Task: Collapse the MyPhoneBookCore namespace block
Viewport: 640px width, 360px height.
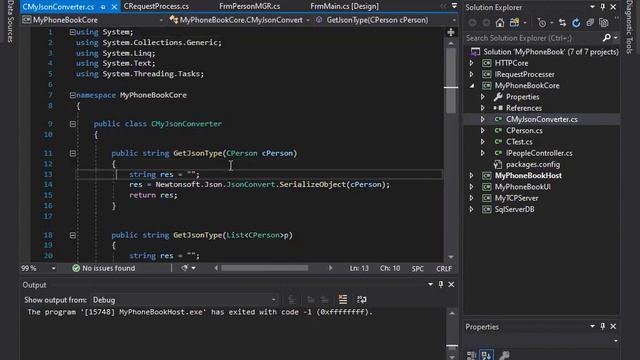Action: 72,95
